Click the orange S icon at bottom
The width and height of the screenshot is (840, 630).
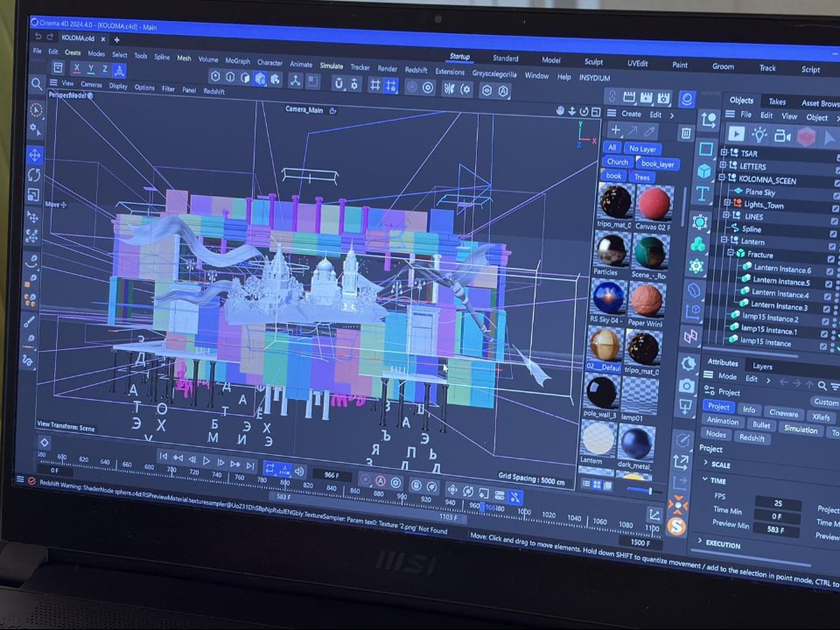point(676,526)
